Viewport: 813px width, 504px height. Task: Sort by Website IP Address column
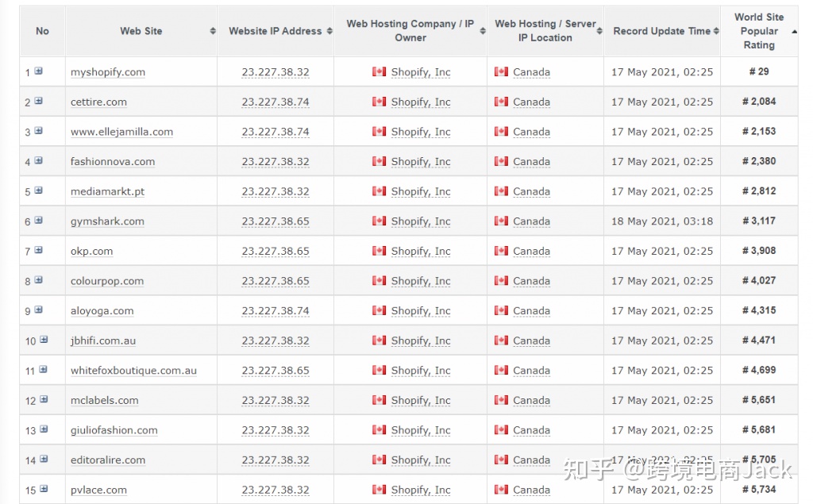point(329,31)
